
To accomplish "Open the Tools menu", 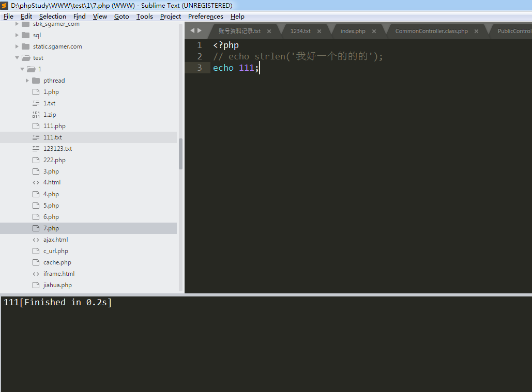I will [x=144, y=17].
